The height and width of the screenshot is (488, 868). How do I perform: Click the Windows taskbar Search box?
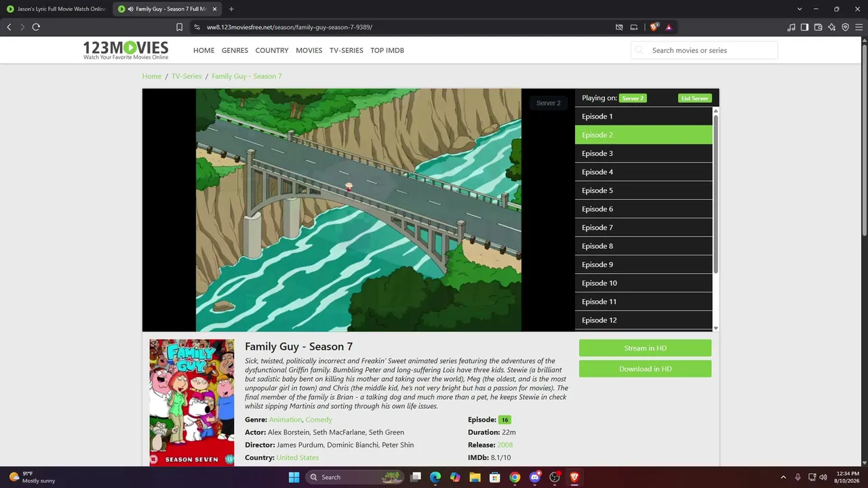click(354, 477)
